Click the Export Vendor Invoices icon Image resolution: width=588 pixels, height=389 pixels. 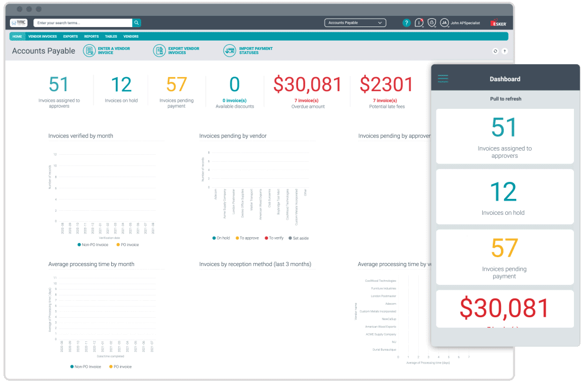click(159, 51)
